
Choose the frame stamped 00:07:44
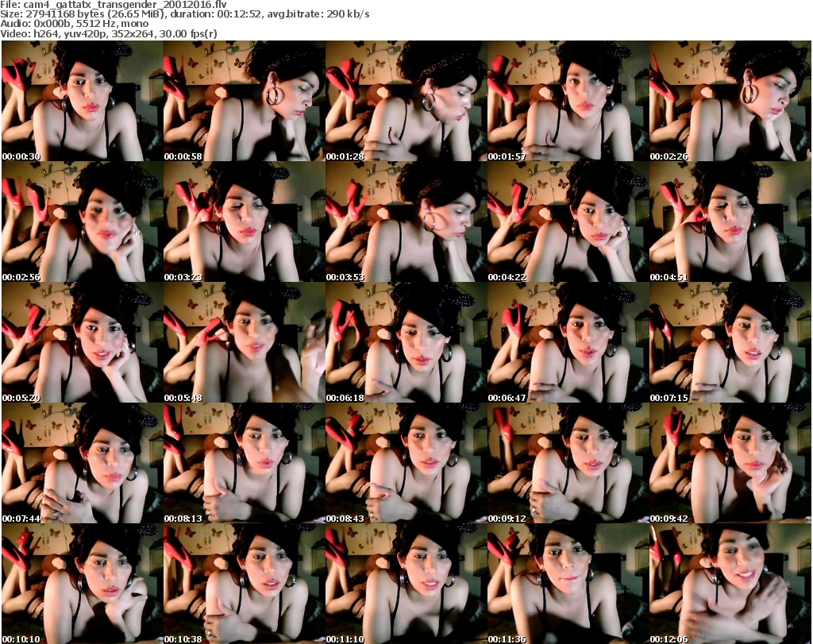(83, 464)
